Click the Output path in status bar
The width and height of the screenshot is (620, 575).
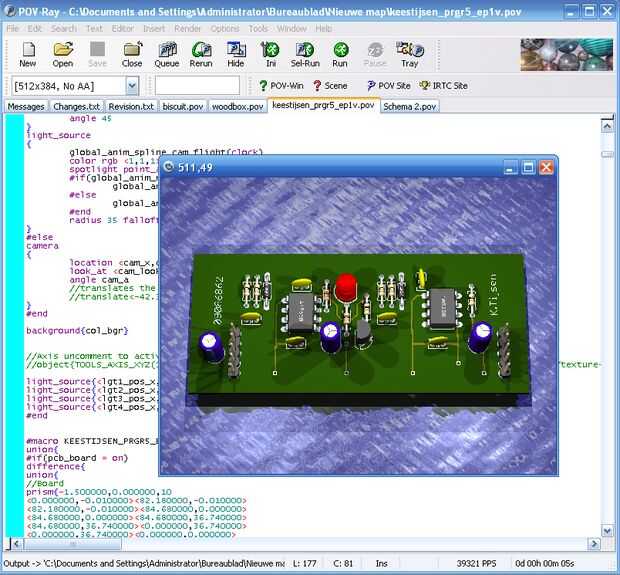(x=144, y=563)
